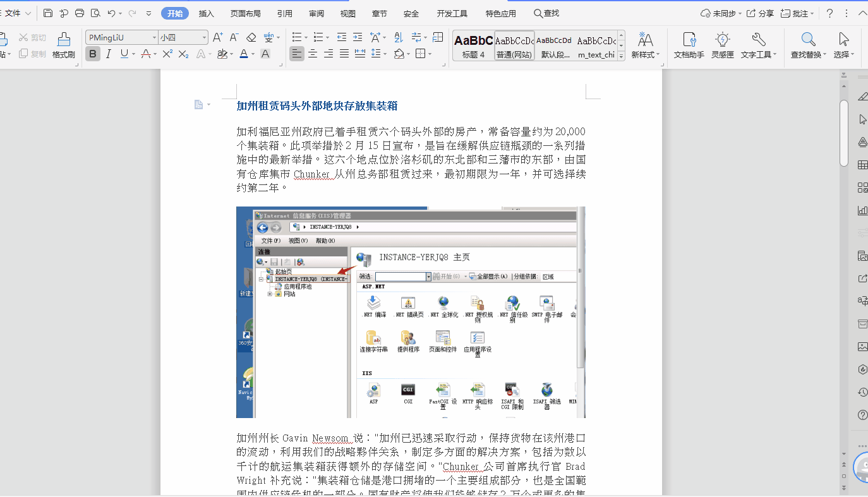Right align the paragraph
Image resolution: width=868 pixels, height=497 pixels.
[x=329, y=54]
